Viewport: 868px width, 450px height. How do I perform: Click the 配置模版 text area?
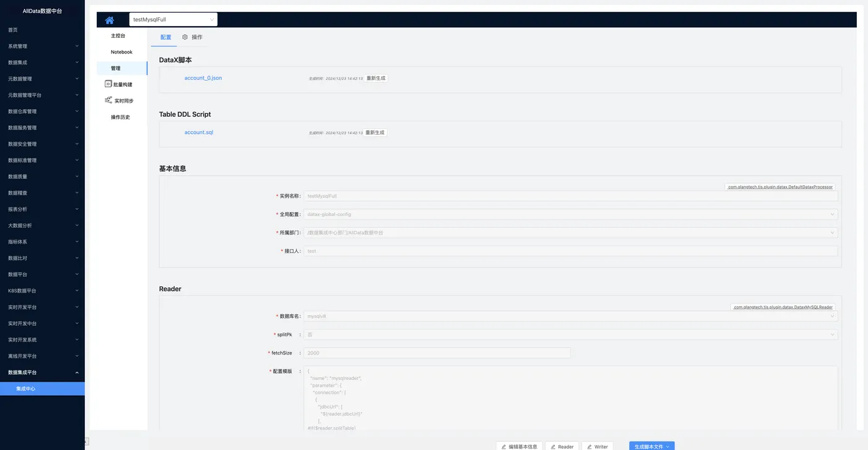pos(570,397)
